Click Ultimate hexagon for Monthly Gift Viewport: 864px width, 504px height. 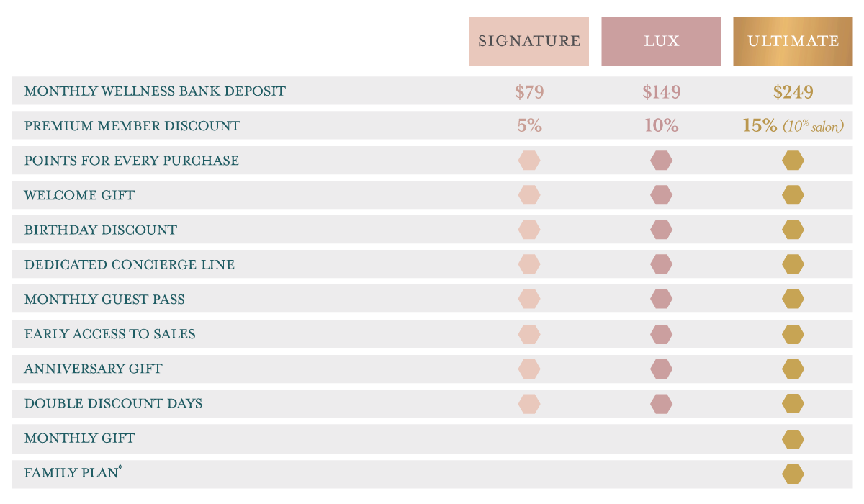[x=793, y=438]
